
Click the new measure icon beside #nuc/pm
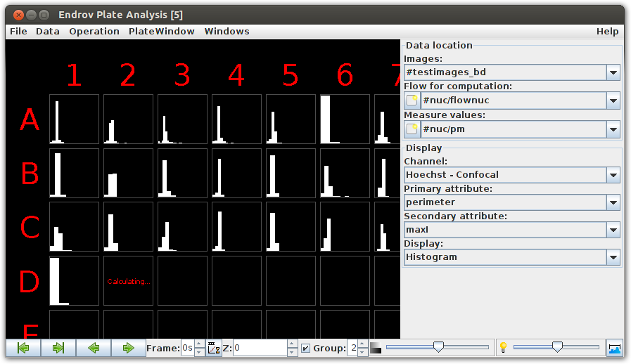(x=412, y=129)
